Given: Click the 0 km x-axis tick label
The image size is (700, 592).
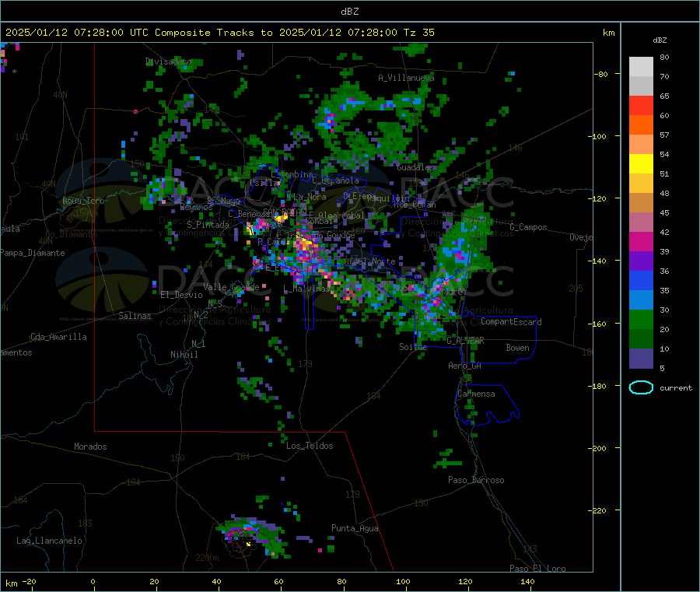Looking at the screenshot, I should click(x=93, y=581).
